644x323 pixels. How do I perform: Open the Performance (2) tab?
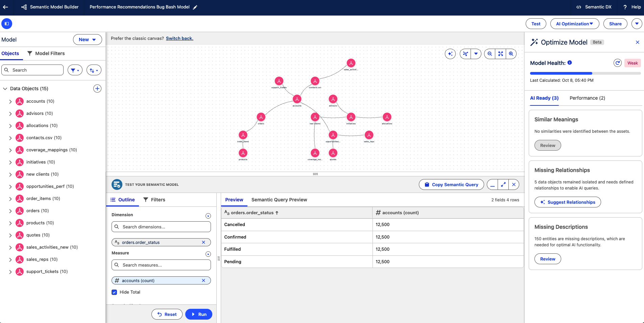587,98
